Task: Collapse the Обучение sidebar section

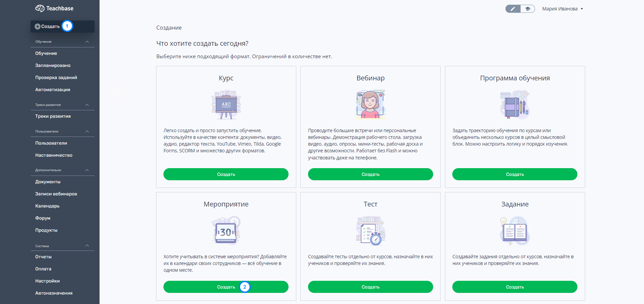Action: [87, 42]
